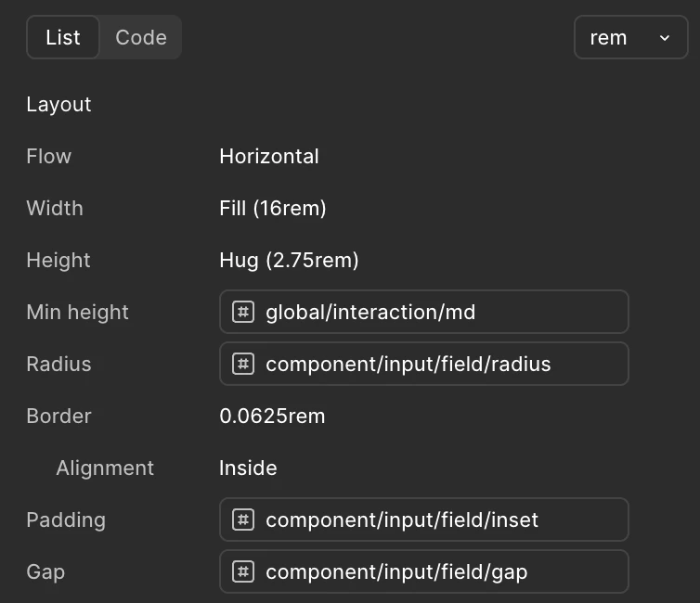Switch to the List view tab
The image size is (700, 603).
pos(63,38)
